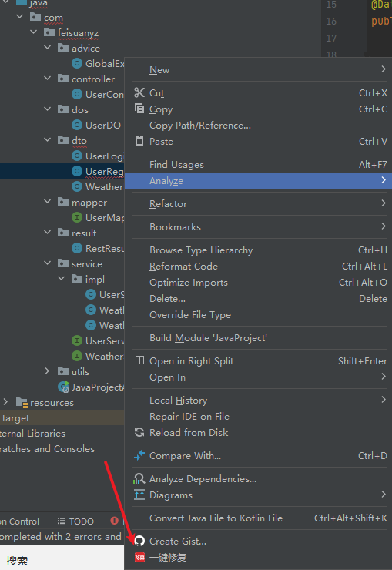Image resolution: width=392 pixels, height=570 pixels.
Task: Click the GitHub Create Gist icon
Action: point(139,541)
